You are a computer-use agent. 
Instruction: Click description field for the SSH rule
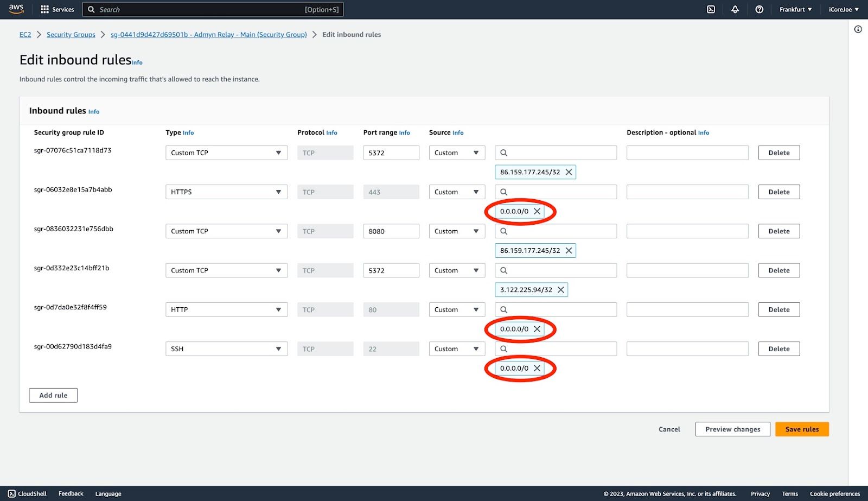tap(687, 348)
